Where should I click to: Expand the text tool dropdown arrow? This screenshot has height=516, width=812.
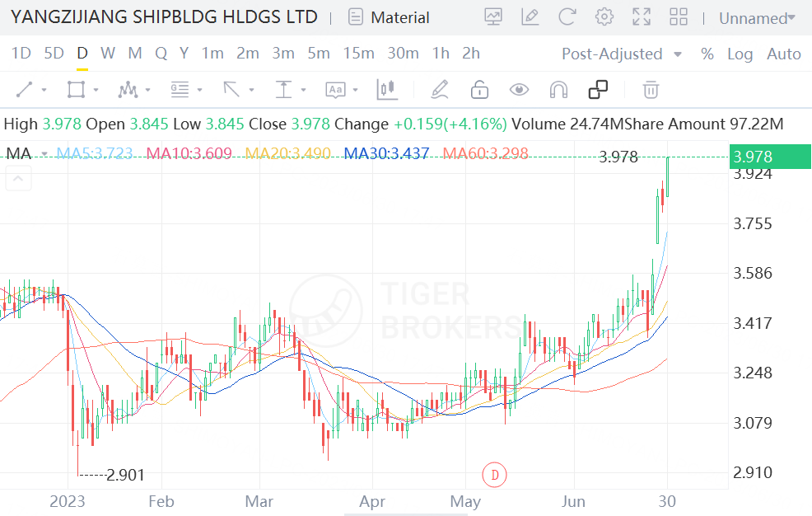click(x=355, y=90)
